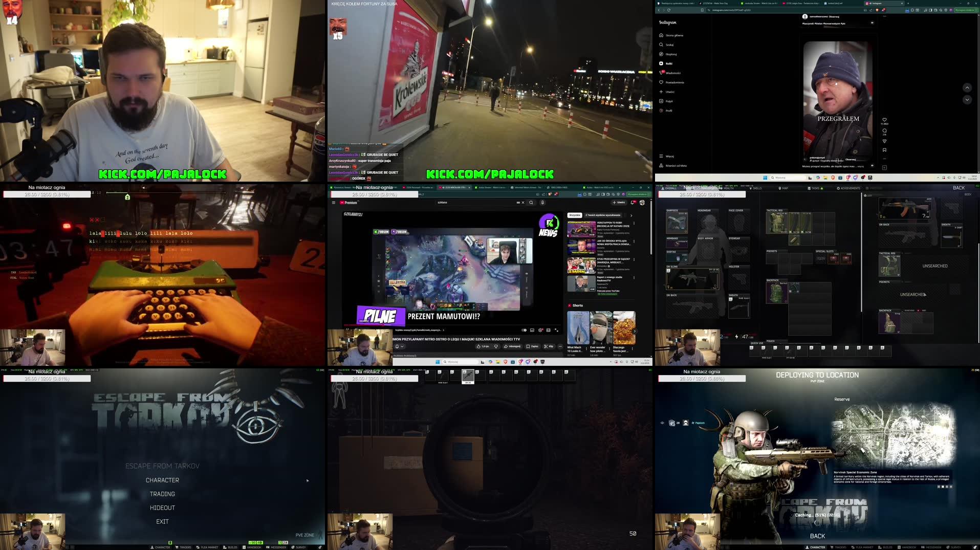Screen dimensions: 980x550
Task: Like the video with the thumbs-up button
Action: (478, 346)
